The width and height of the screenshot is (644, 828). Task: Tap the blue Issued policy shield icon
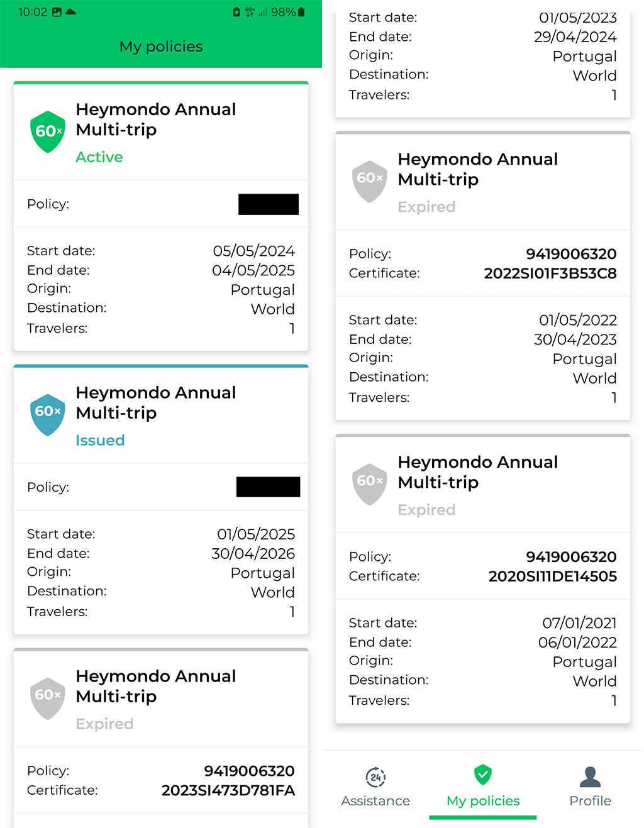[x=48, y=414]
